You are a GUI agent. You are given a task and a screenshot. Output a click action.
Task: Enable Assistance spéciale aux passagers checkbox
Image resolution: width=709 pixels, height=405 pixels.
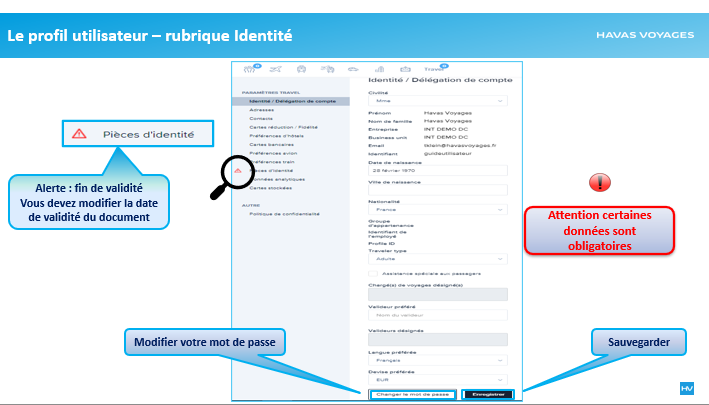pos(373,273)
